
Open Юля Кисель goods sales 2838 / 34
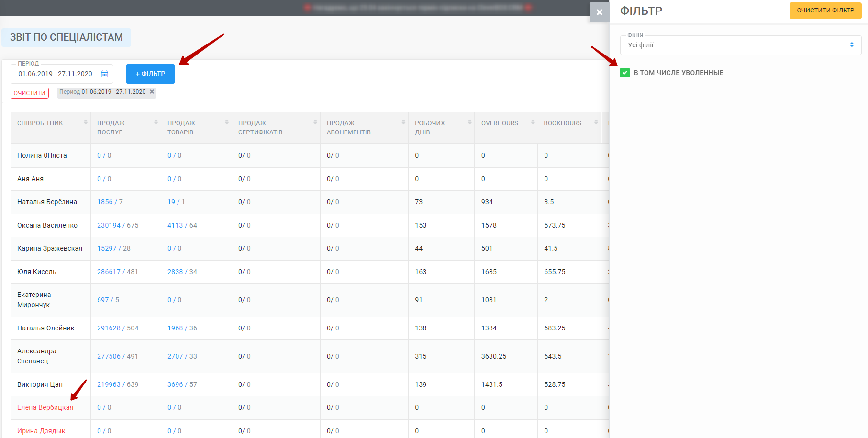point(182,272)
